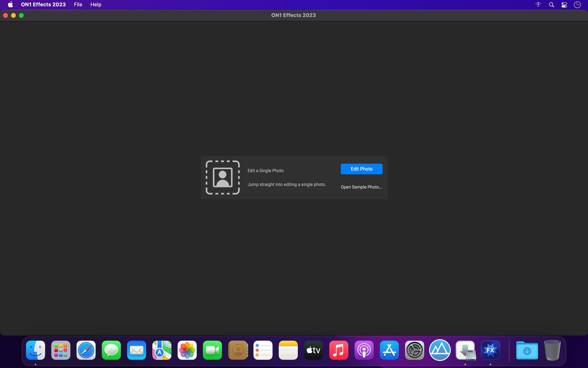Click the dashed photo placeholder icon

[x=222, y=177]
